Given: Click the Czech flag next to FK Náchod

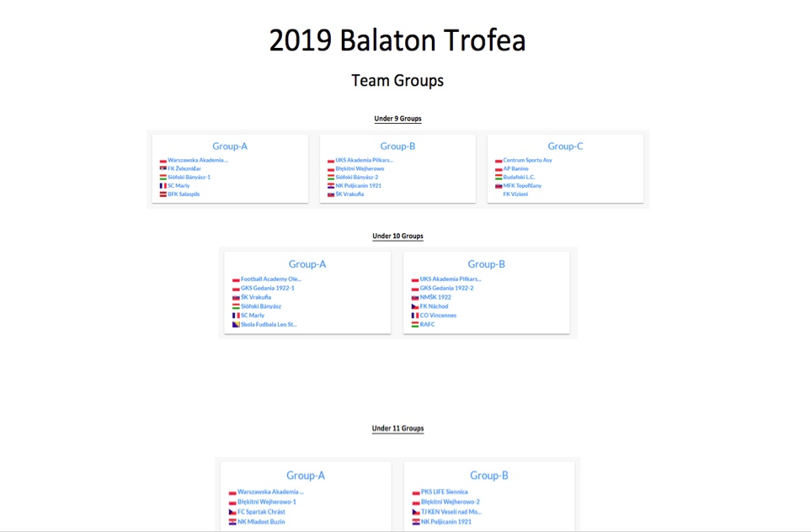Looking at the screenshot, I should [x=415, y=306].
